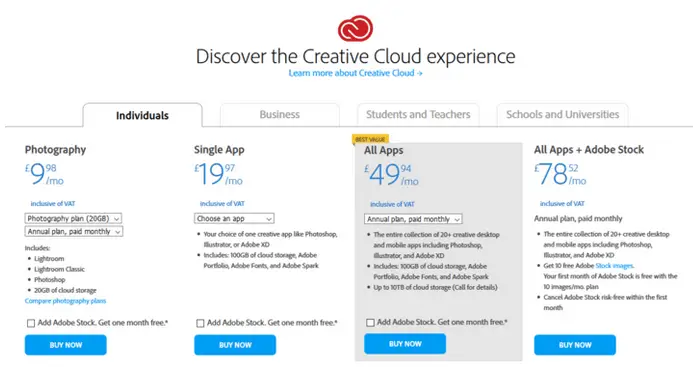Open Annual plan dropdown in All Apps
The height and width of the screenshot is (367, 693).
tap(413, 219)
